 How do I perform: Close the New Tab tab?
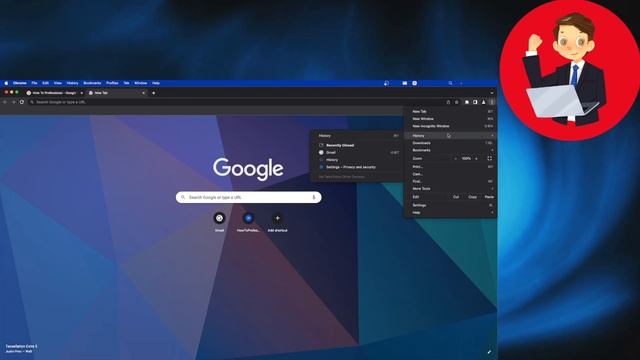pyautogui.click(x=143, y=93)
